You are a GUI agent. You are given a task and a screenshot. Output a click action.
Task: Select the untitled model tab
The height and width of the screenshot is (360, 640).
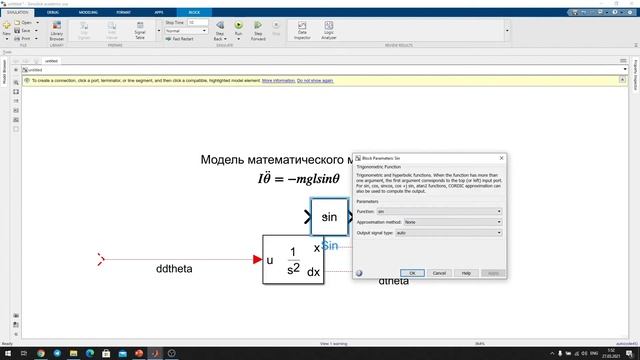tap(51, 61)
